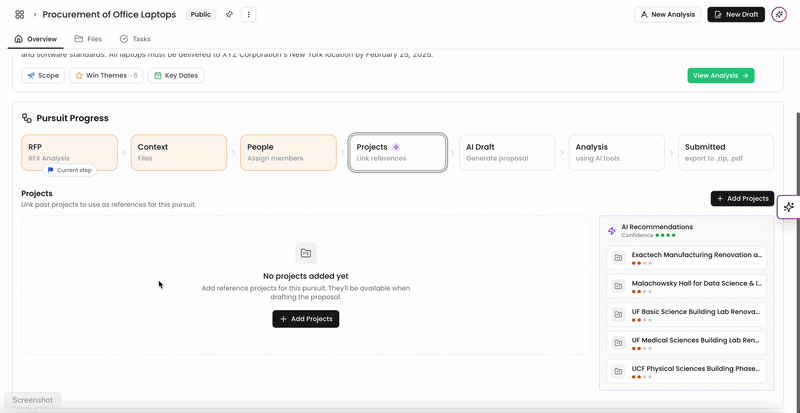This screenshot has height=413, width=800.
Task: Click the breadcrumb chevron before title
Action: point(35,14)
